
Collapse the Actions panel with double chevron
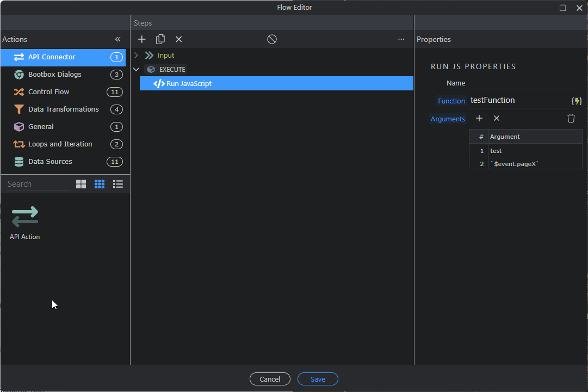[118, 39]
